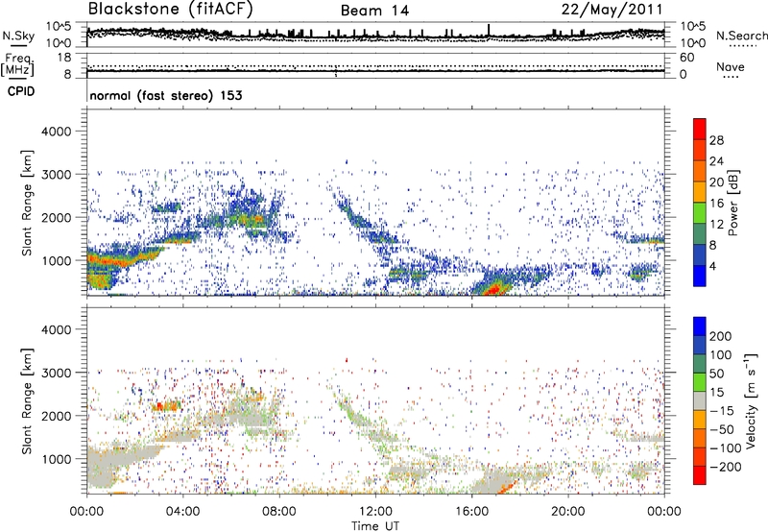Click the date '22/May/2011'

[x=612, y=10]
